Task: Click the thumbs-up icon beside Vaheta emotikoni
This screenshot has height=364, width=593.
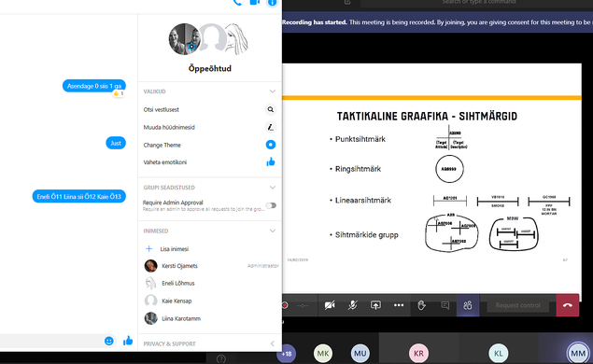Action: tap(271, 162)
